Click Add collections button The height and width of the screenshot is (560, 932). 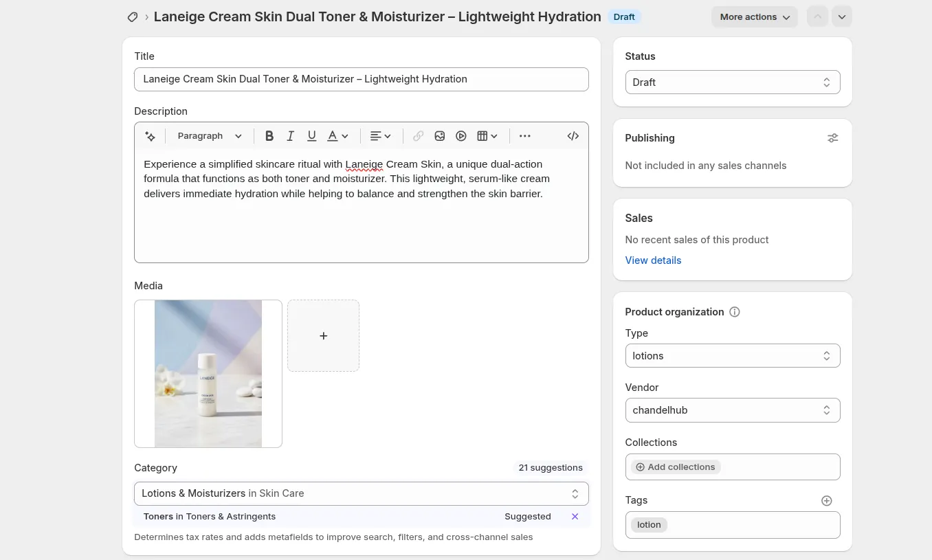click(676, 467)
